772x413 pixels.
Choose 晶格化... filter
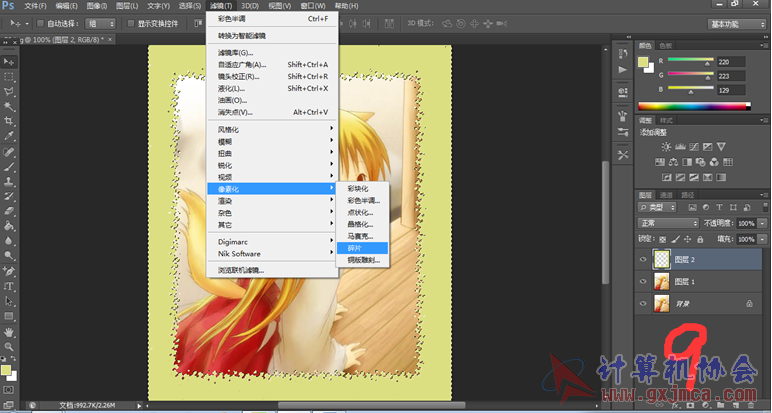coord(362,224)
